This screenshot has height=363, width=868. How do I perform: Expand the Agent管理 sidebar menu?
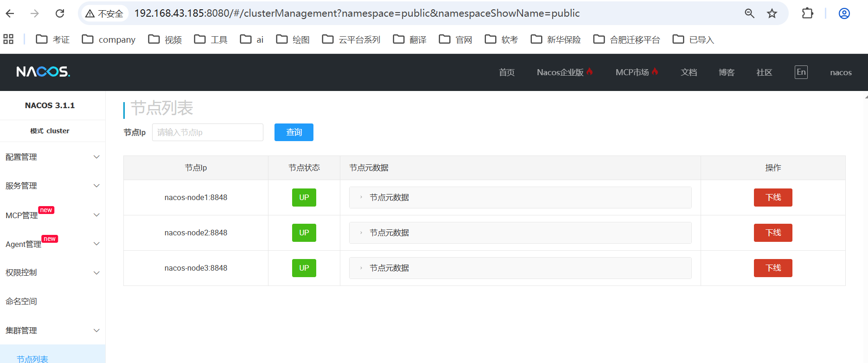coord(52,244)
